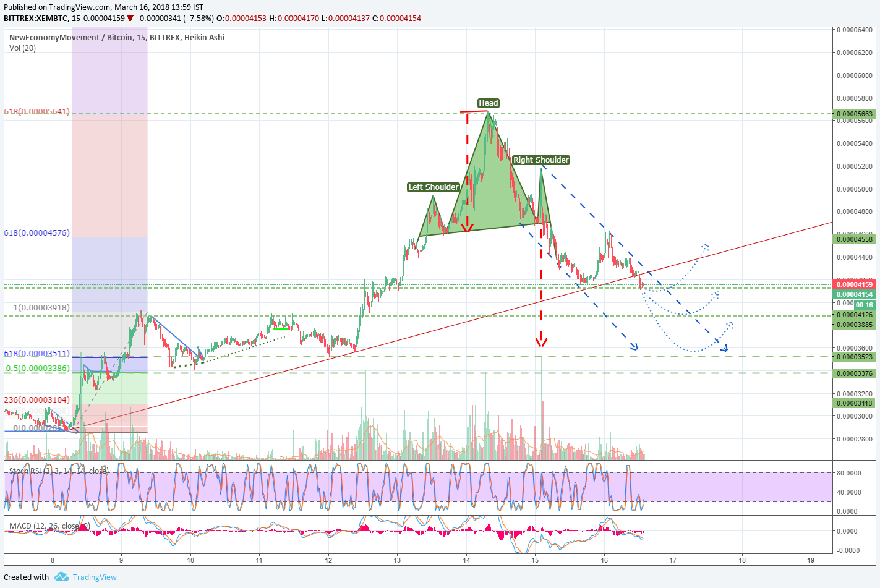
Task: Click the Fibonacci label 1(0.00003918)
Action: [x=42, y=308]
